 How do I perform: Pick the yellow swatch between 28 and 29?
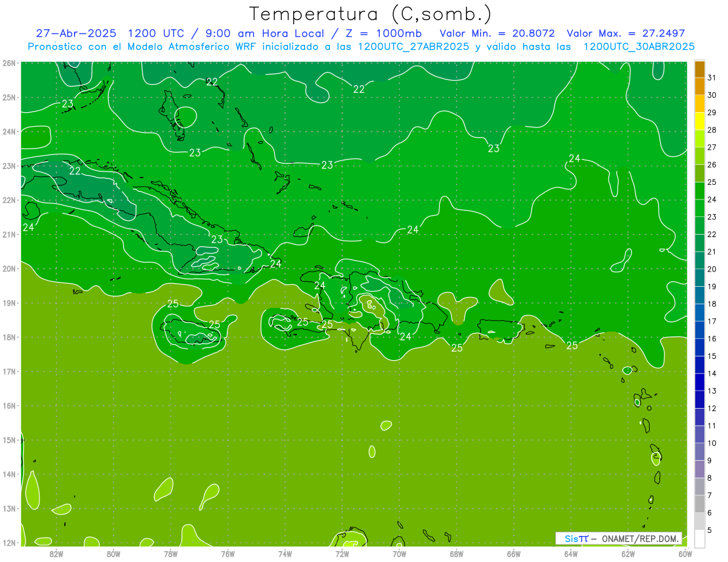pyautogui.click(x=699, y=121)
